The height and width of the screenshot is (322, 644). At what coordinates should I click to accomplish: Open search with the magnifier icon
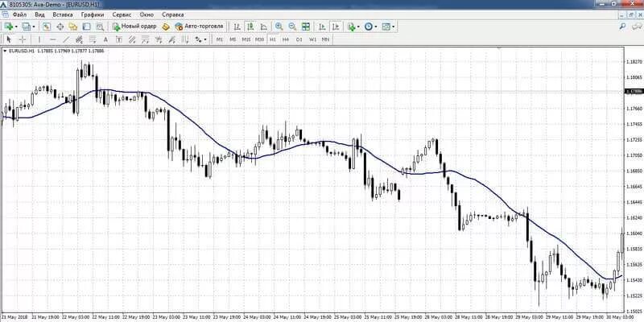pos(622,27)
